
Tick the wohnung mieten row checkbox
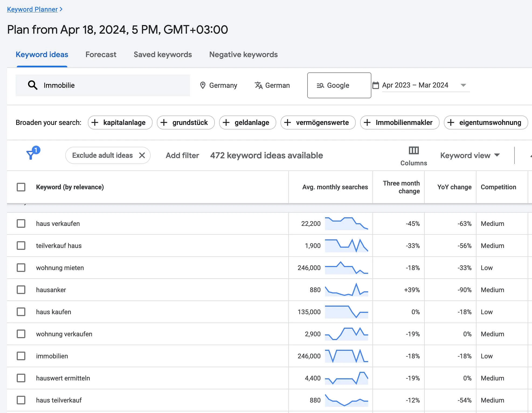point(21,268)
